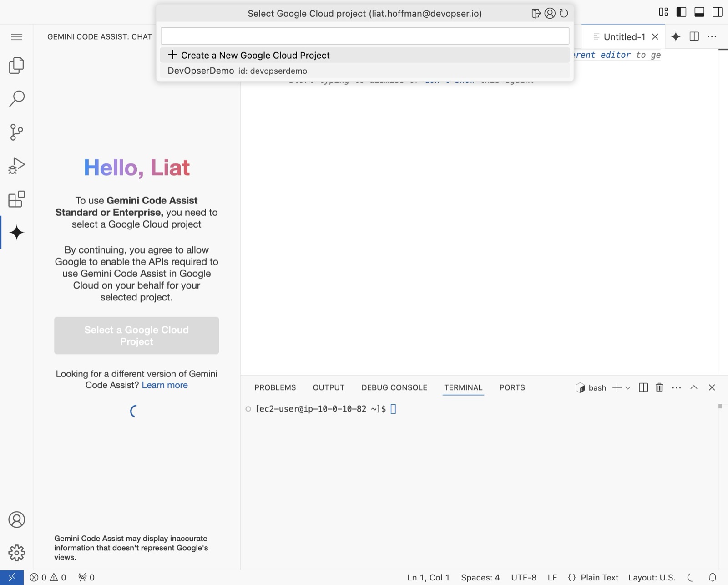Kill the terminal with trash icon
The width and height of the screenshot is (728, 585).
(x=659, y=387)
